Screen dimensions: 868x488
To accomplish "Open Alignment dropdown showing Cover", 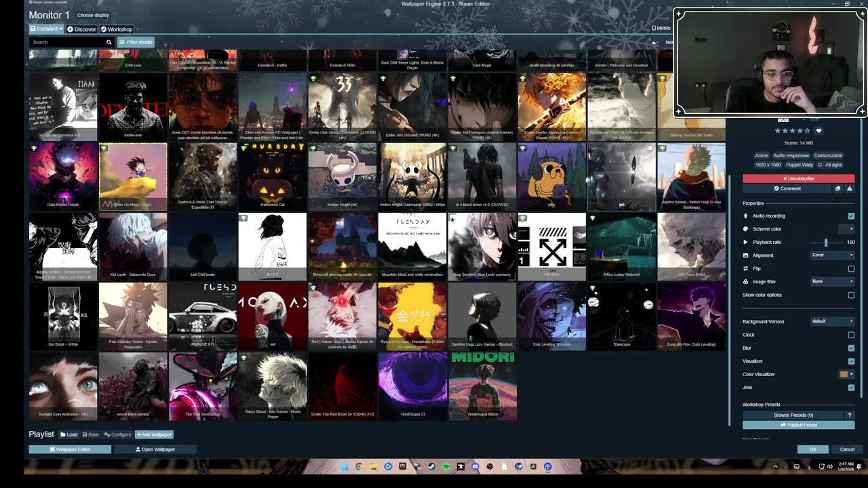I will pos(833,256).
